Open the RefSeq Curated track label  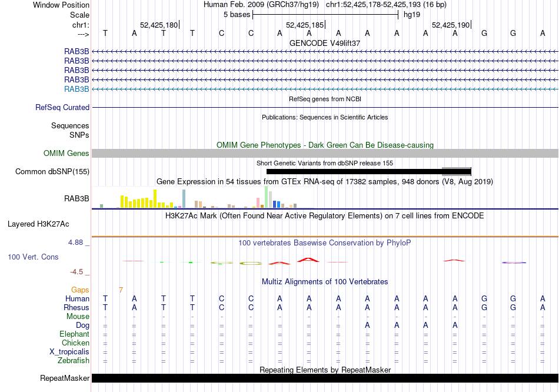[62, 107]
